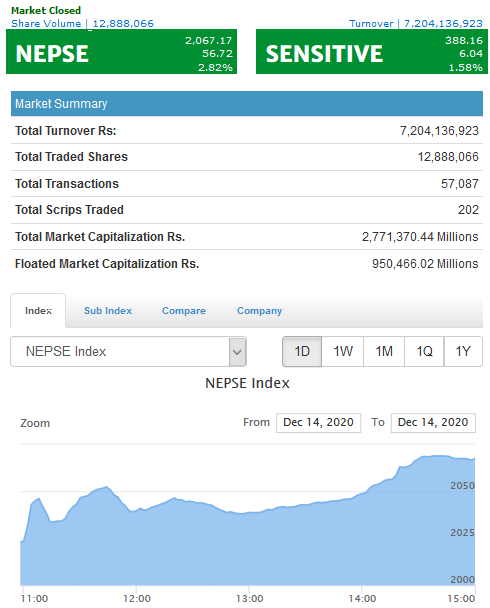Click the Total Market Capitalization Rs. label

click(100, 237)
